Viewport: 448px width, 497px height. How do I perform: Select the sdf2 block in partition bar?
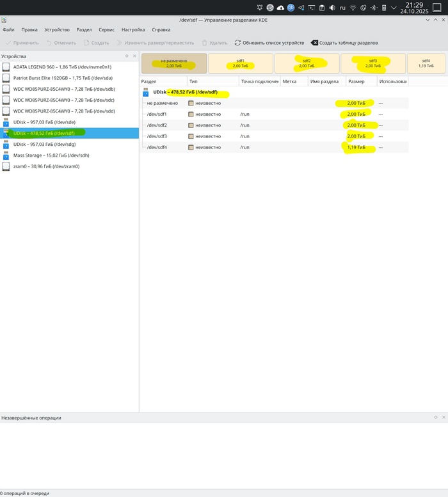point(307,63)
